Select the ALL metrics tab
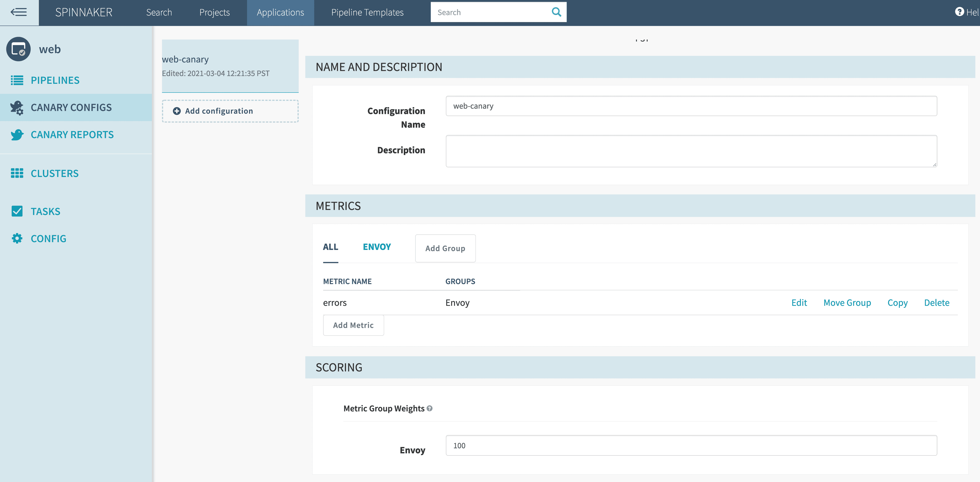Image resolution: width=980 pixels, height=482 pixels. [x=330, y=247]
